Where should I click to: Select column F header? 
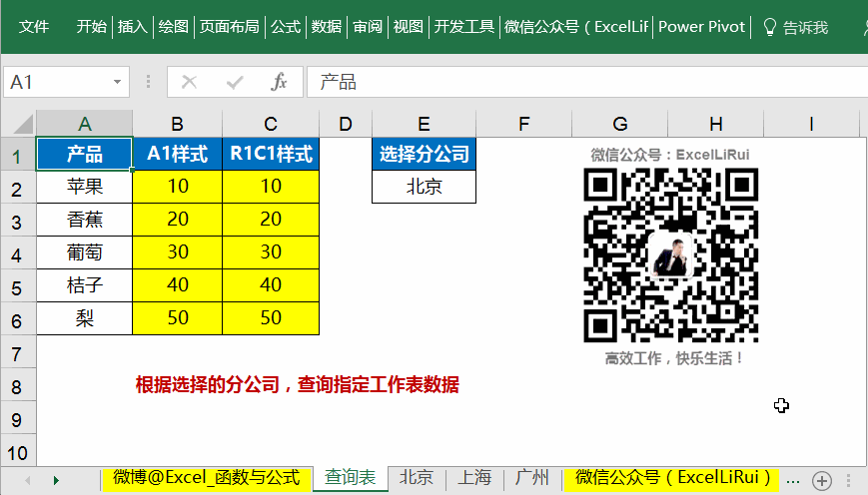coord(523,124)
